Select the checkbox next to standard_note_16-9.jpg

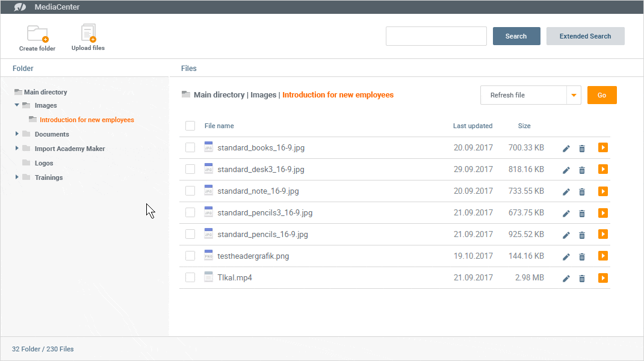point(190,191)
